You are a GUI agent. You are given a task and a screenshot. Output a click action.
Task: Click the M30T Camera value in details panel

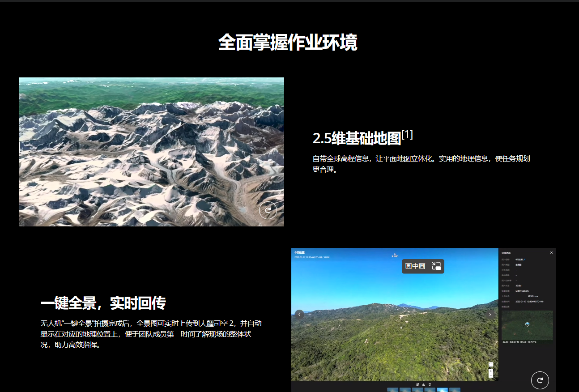[x=522, y=291]
